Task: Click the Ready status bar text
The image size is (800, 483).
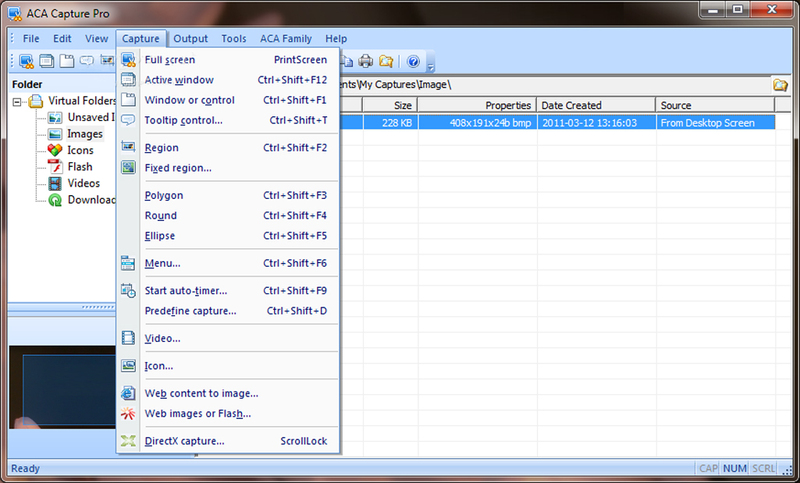Action: 26,468
